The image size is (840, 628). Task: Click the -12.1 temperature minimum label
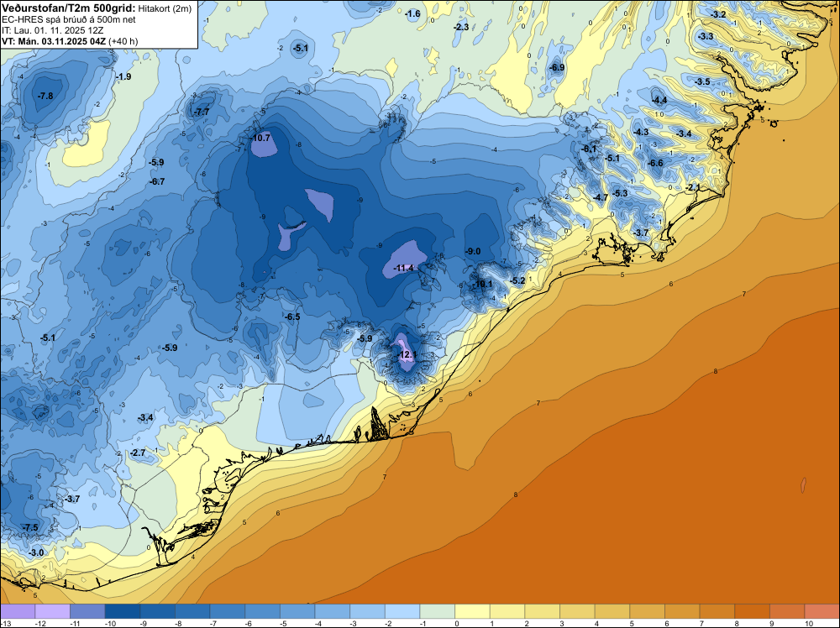tap(407, 355)
